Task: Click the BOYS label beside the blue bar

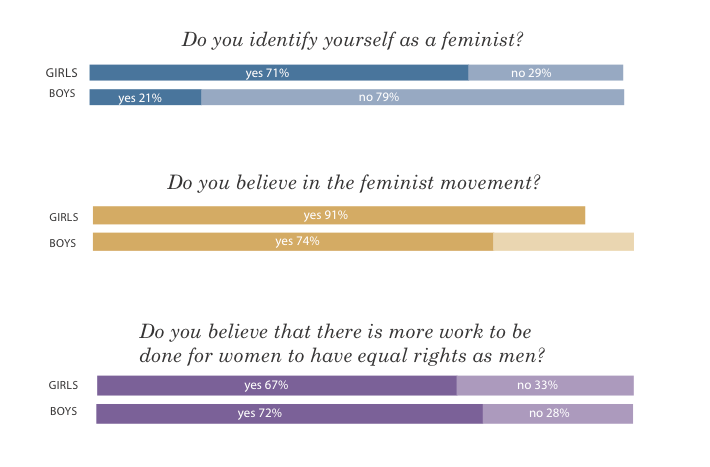Action: pyautogui.click(x=62, y=93)
